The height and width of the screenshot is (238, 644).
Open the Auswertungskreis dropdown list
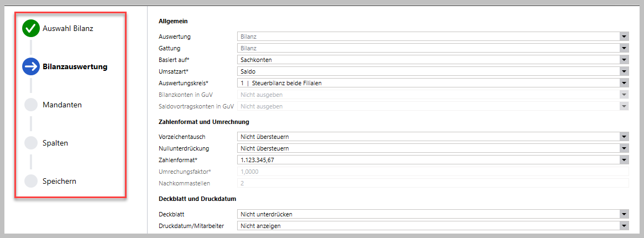click(x=624, y=83)
